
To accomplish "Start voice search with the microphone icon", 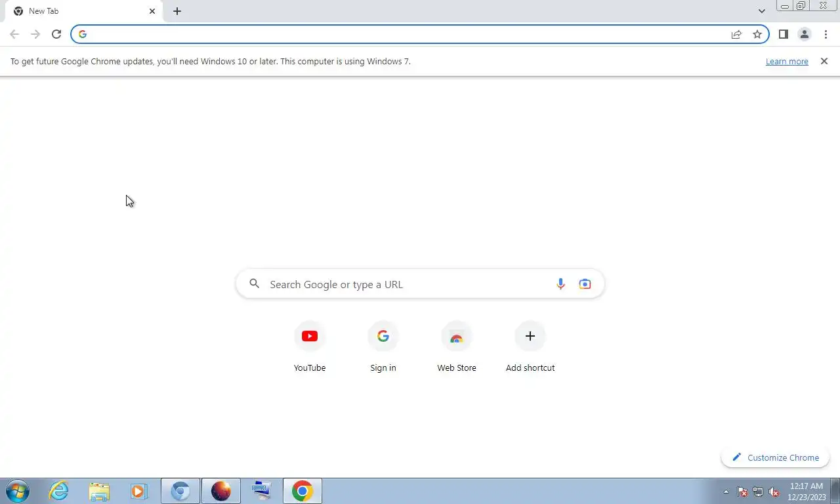I will (x=560, y=284).
